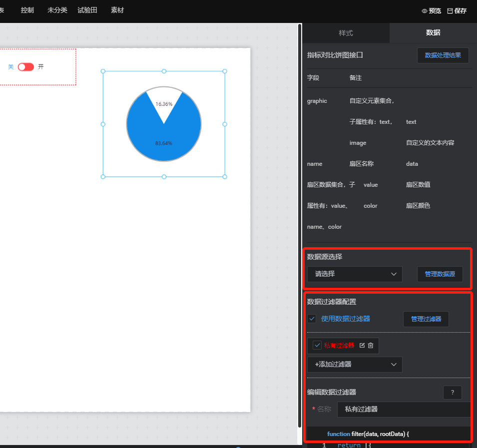Click the left-middle resize handle of pie chart
The image size is (477, 448).
pyautogui.click(x=103, y=124)
